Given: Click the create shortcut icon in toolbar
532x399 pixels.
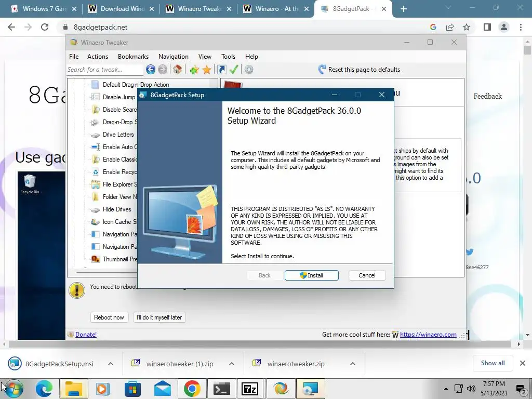Looking at the screenshot, I should point(221,70).
